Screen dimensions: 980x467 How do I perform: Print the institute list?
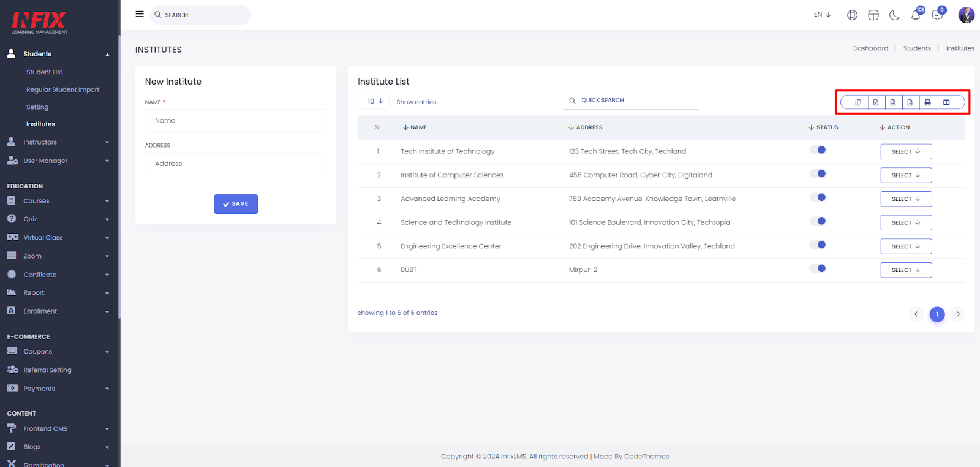coord(928,102)
